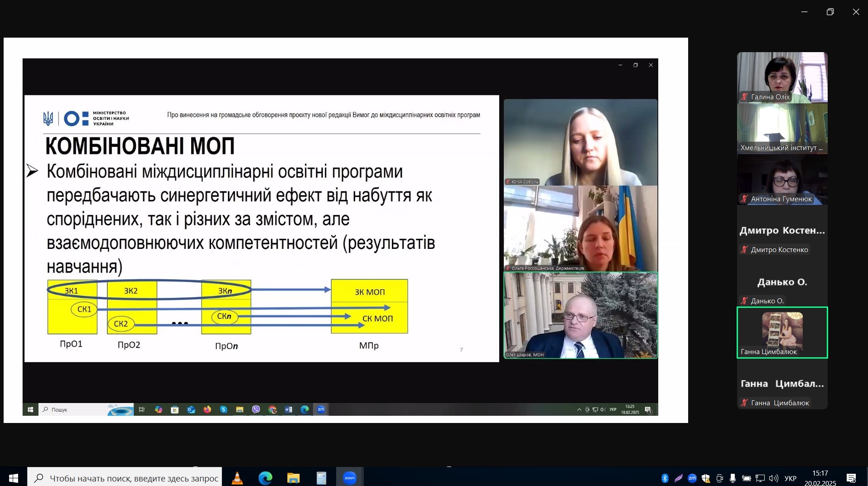Open Chrome on the shared screen taskbar

(x=272, y=409)
